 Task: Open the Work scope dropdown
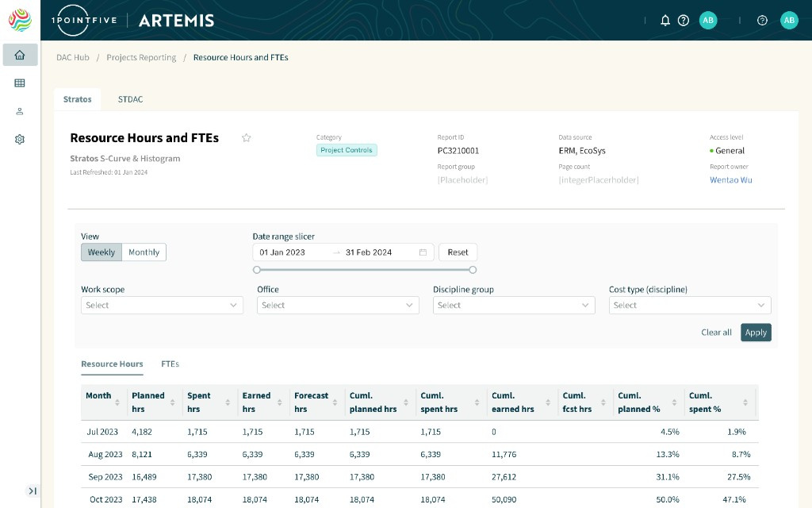[x=162, y=306]
